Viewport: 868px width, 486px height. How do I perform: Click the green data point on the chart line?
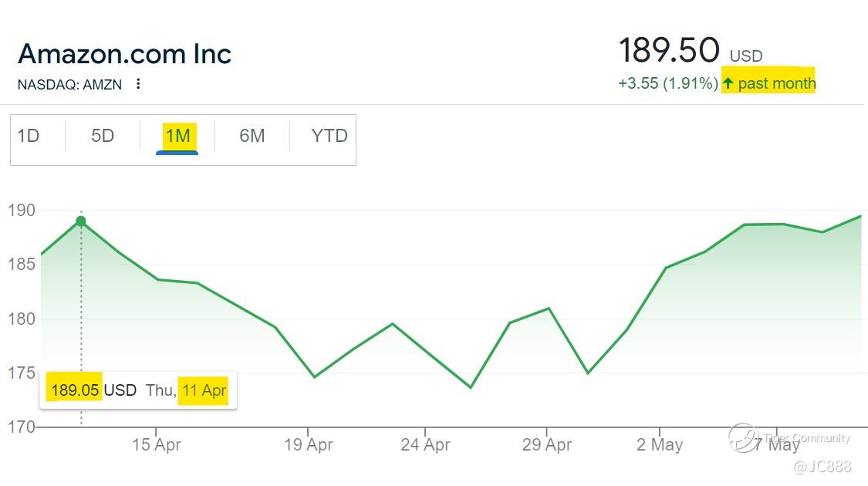[x=81, y=221]
